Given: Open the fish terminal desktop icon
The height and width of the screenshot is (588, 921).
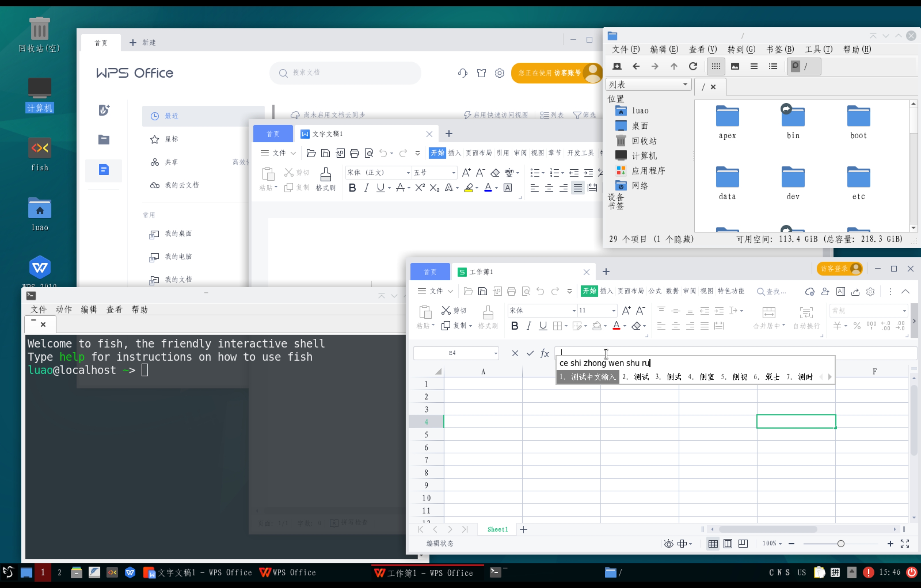Looking at the screenshot, I should (39, 148).
